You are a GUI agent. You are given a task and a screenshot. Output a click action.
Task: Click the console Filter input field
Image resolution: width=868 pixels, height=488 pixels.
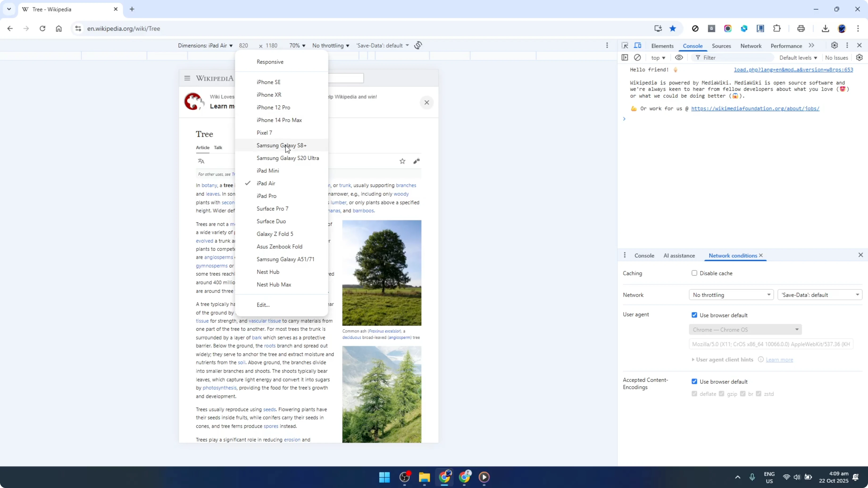click(x=724, y=58)
